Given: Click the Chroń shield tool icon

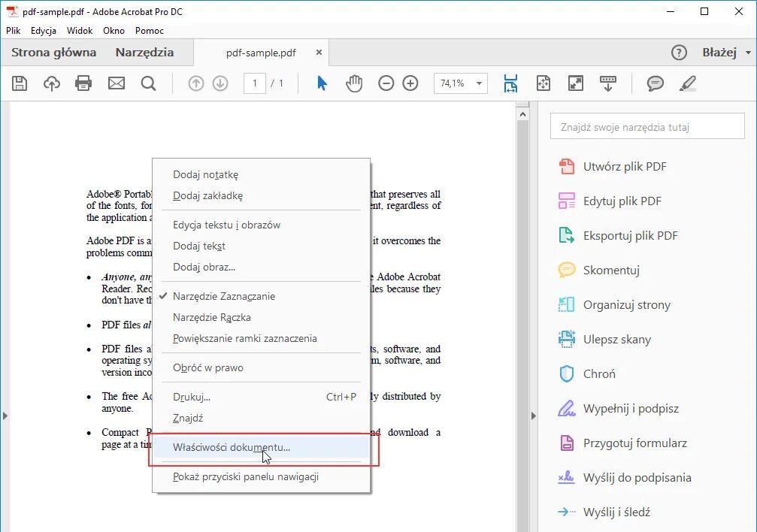Looking at the screenshot, I should click(x=567, y=373).
